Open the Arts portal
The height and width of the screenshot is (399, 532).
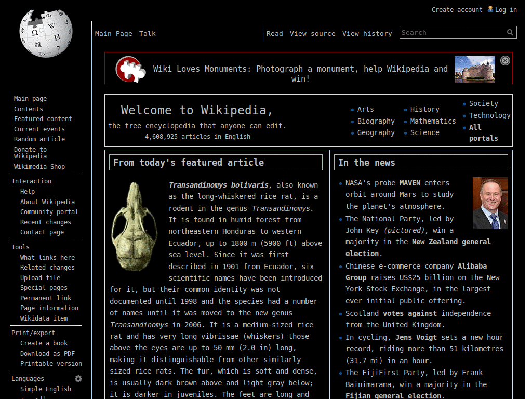click(365, 109)
